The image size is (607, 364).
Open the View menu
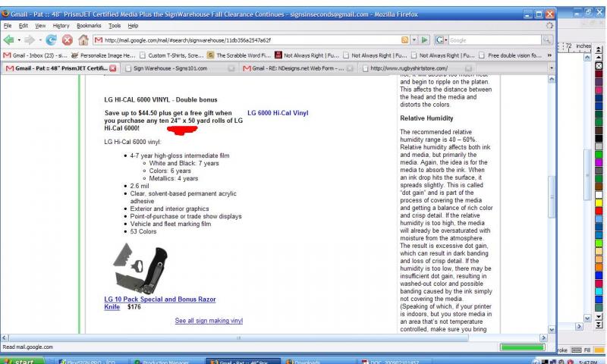coord(40,26)
